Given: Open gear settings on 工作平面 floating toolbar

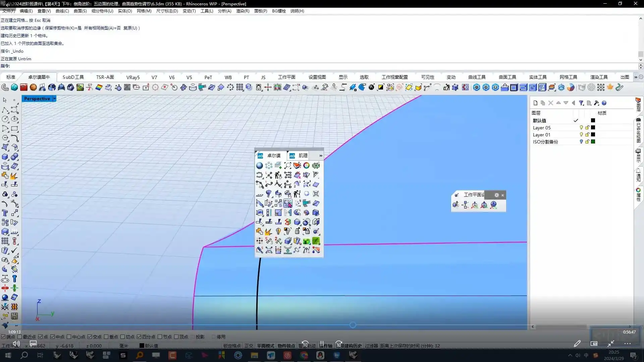Looking at the screenshot, I should [x=497, y=195].
